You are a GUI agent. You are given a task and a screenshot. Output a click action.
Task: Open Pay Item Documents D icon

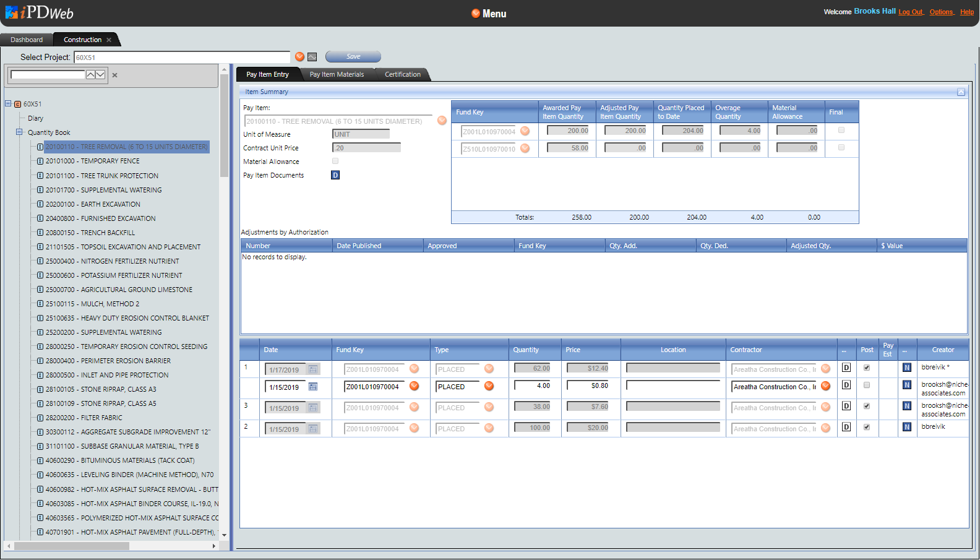[x=335, y=175]
